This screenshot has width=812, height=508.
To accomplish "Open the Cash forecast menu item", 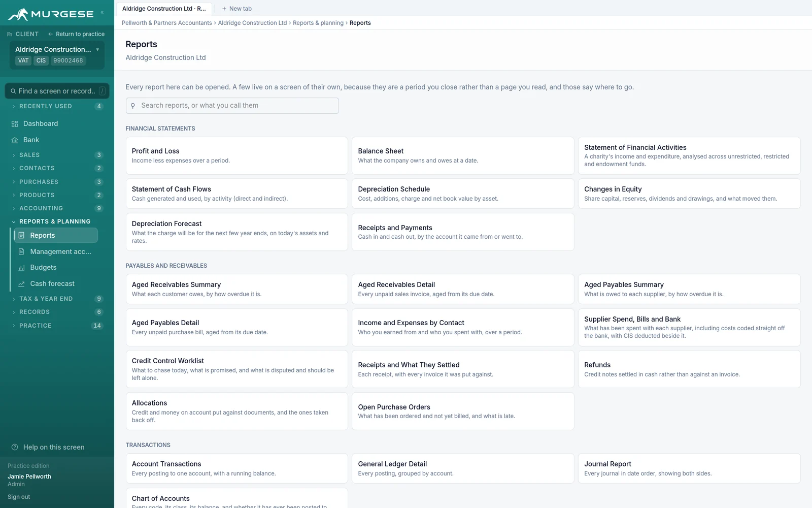I will (x=56, y=284).
